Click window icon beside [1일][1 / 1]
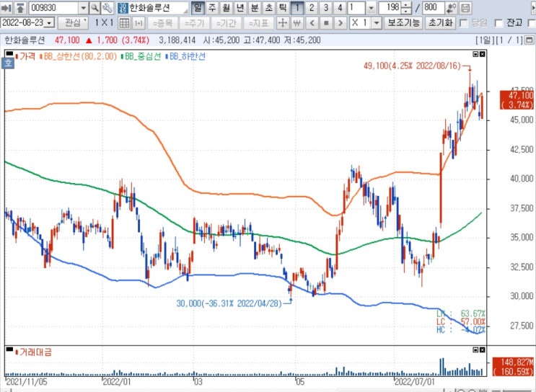This screenshot has height=392, width=536. point(530,40)
